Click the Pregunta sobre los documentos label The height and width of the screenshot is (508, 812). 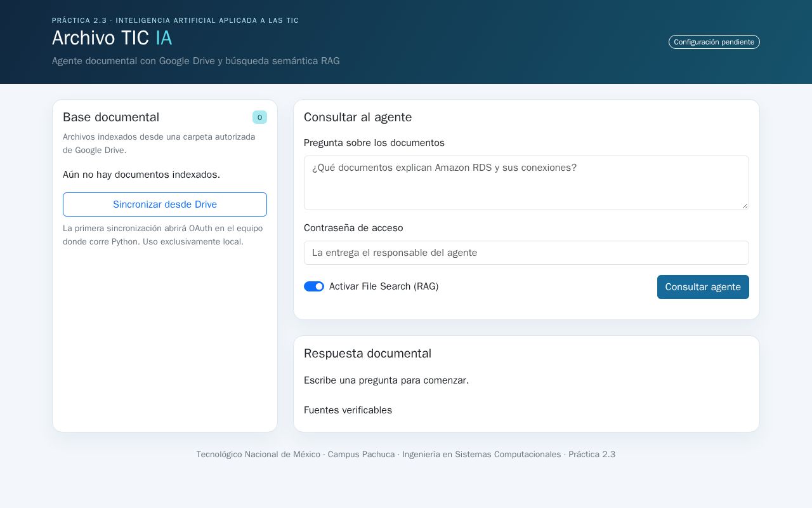374,143
